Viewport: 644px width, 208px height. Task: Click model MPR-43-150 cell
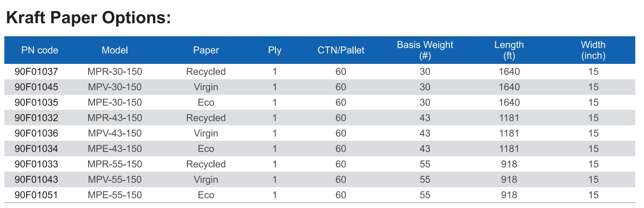pyautogui.click(x=115, y=118)
